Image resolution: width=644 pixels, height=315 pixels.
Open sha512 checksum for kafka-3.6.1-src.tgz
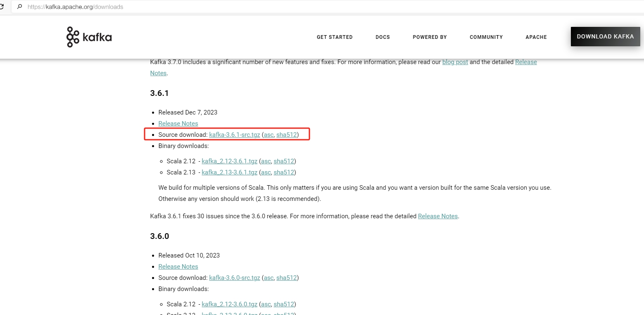click(287, 135)
